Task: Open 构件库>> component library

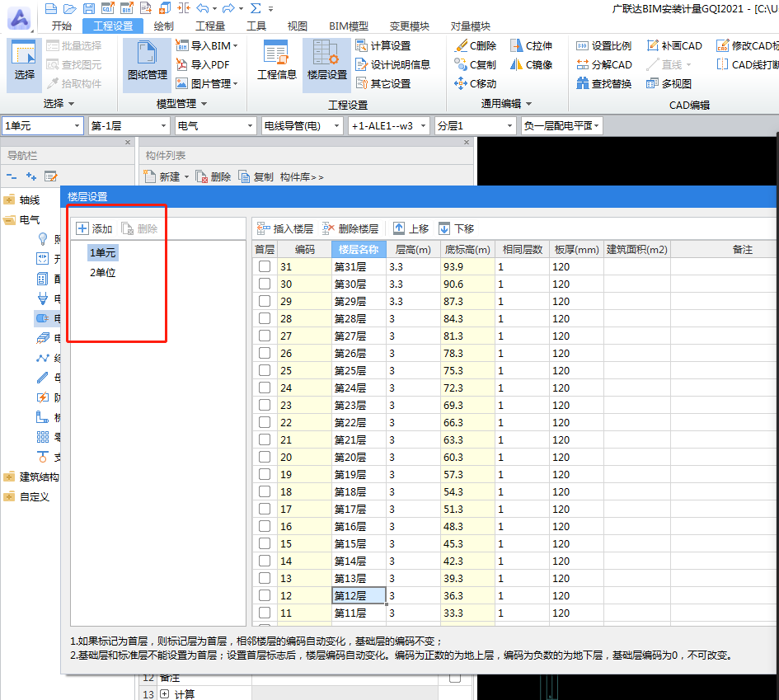Action: coord(302,177)
